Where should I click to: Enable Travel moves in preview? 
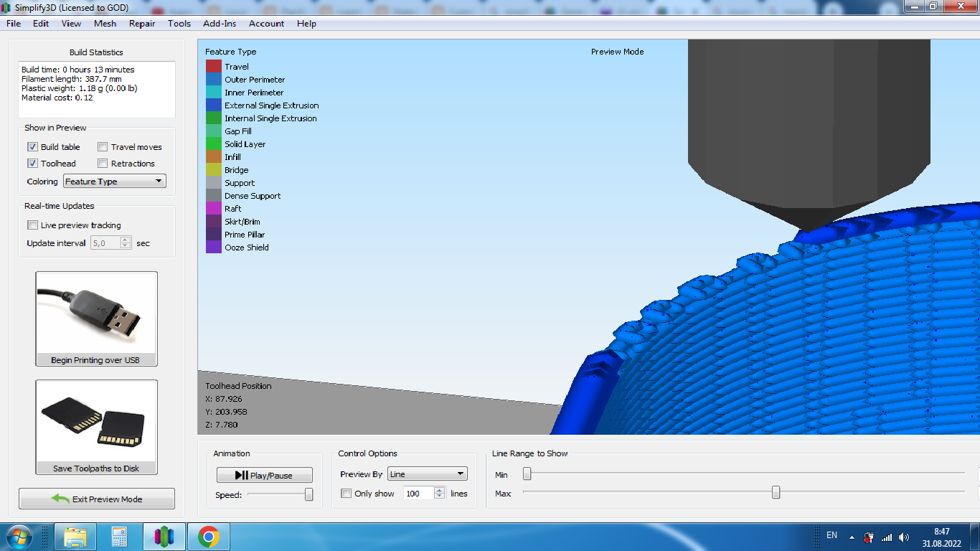coord(103,147)
